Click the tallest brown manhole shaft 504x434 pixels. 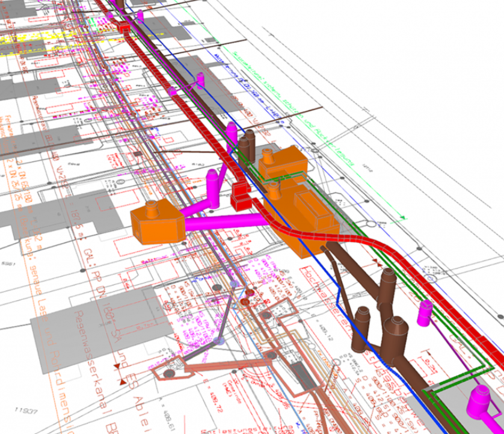tap(387, 289)
